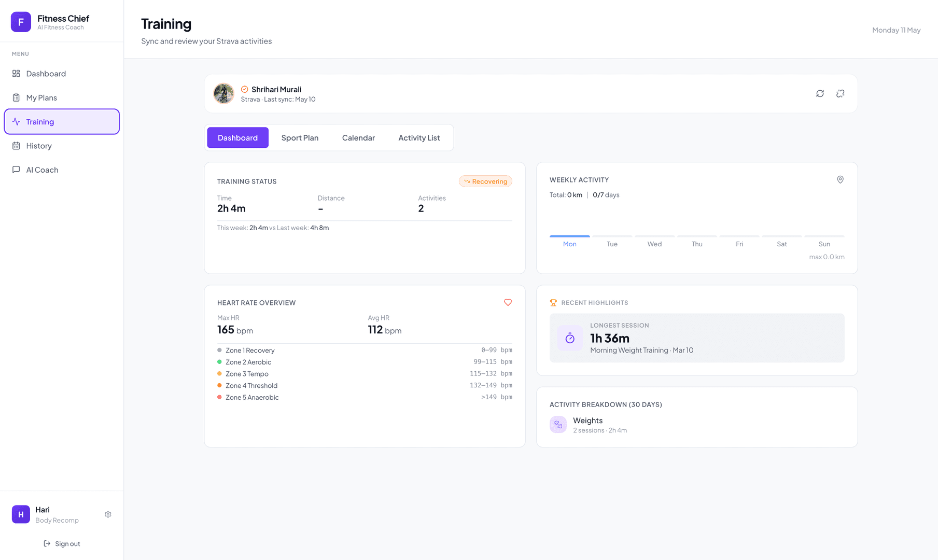Click the Training pulse icon
938x560 pixels.
(x=16, y=122)
